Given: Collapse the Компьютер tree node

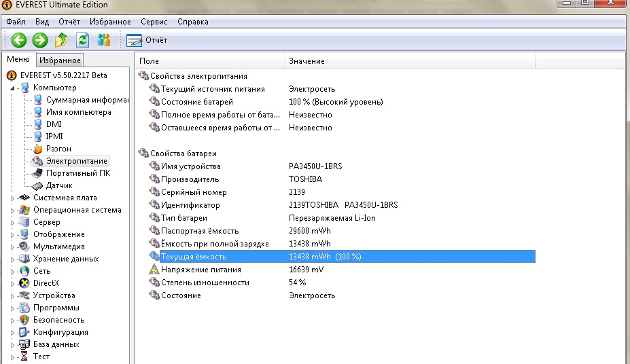Looking at the screenshot, I should (12, 88).
